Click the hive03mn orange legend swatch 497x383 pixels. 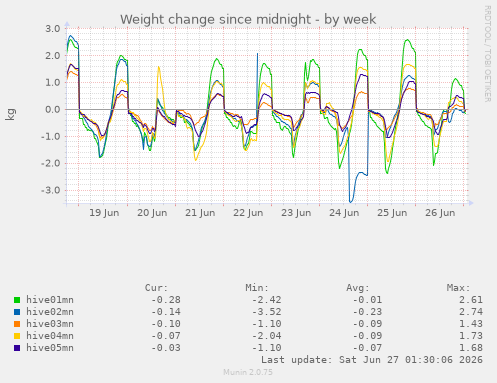pos(17,324)
